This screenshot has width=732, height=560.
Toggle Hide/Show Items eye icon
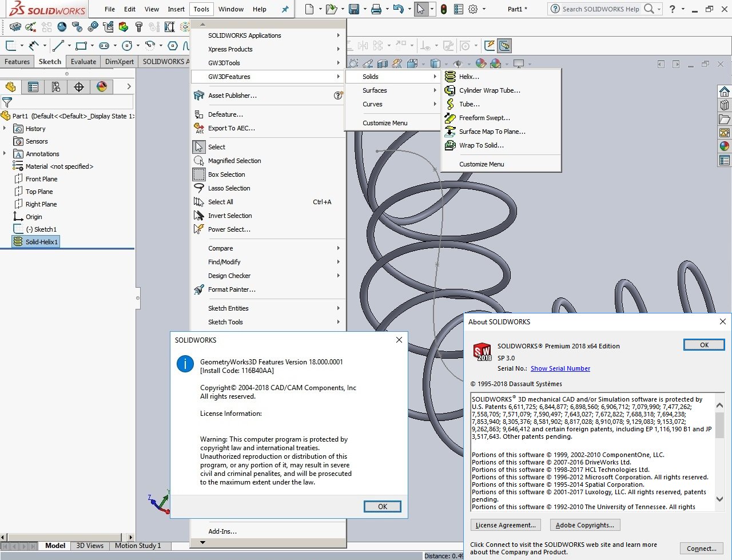tap(457, 63)
